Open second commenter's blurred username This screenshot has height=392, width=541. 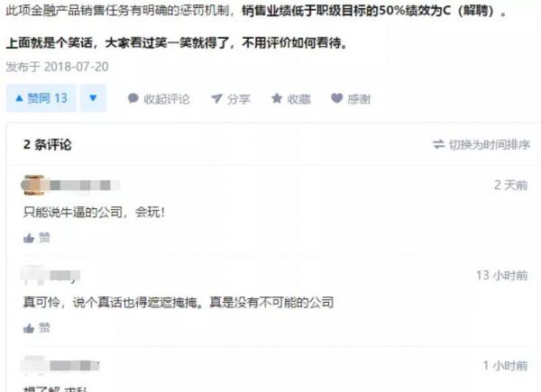click(65, 276)
